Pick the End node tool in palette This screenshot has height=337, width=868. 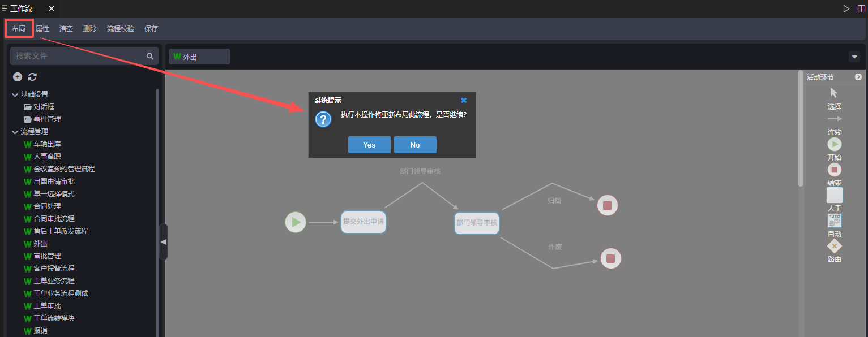point(834,170)
